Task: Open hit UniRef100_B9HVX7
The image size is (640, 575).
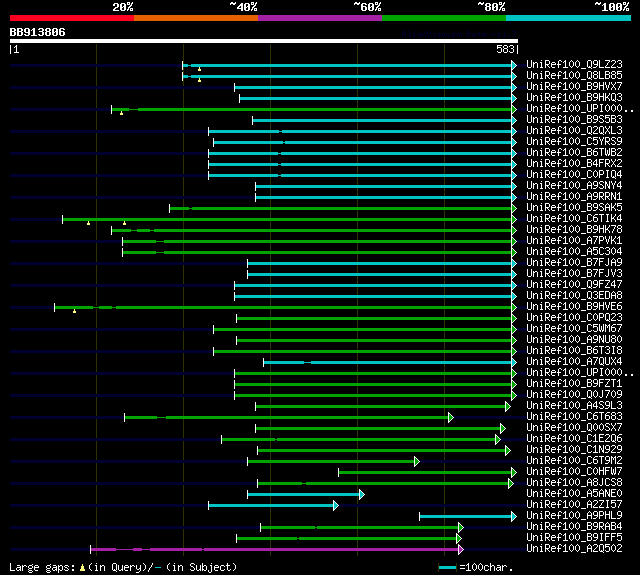Action: click(574, 86)
